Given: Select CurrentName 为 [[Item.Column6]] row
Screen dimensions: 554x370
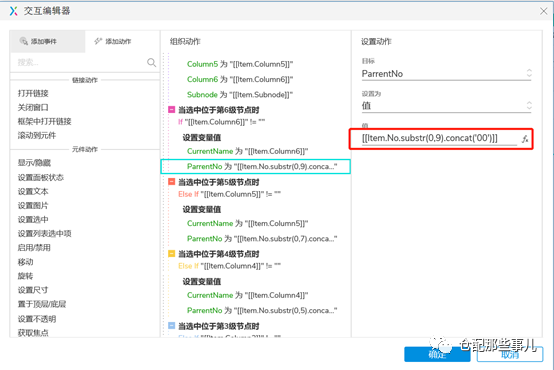Looking at the screenshot, I should click(248, 151).
